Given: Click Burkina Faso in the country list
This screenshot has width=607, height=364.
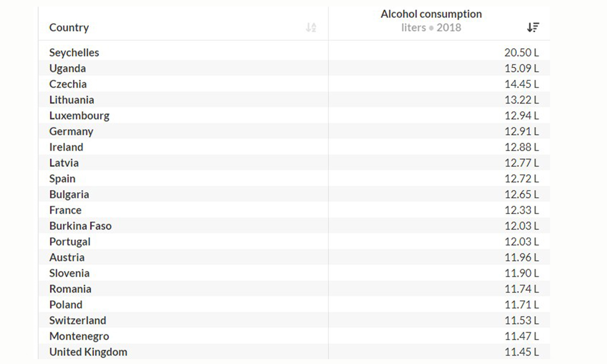Looking at the screenshot, I should click(x=81, y=226).
